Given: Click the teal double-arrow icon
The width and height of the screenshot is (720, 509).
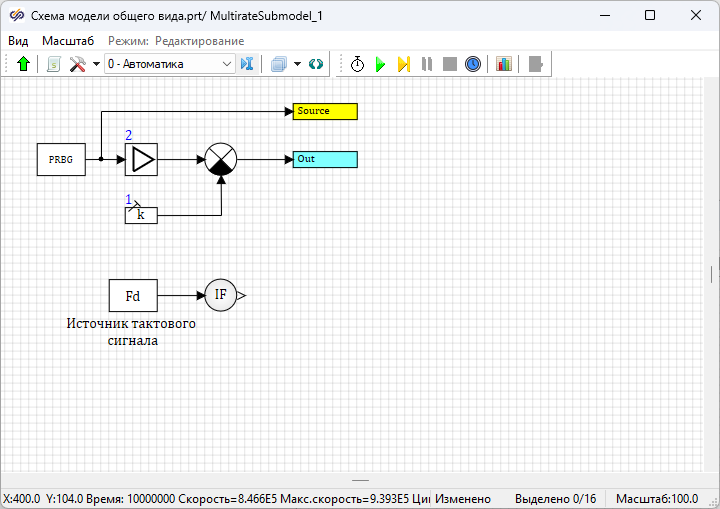Looking at the screenshot, I should (316, 64).
